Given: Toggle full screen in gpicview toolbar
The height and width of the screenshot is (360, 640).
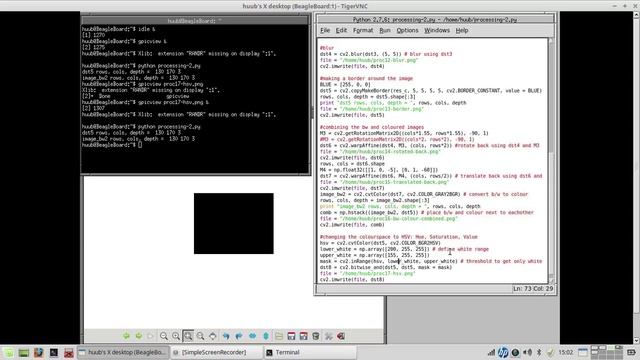Looking at the screenshot, I should (213, 336).
